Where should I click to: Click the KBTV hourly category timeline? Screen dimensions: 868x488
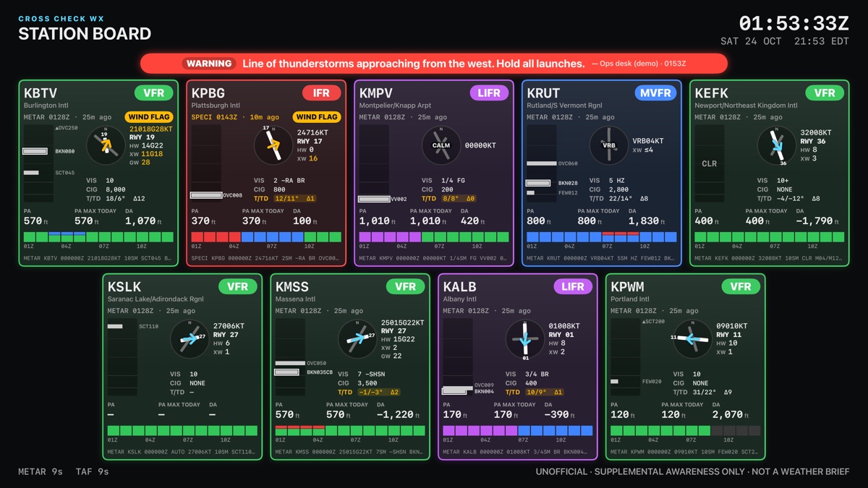point(98,236)
